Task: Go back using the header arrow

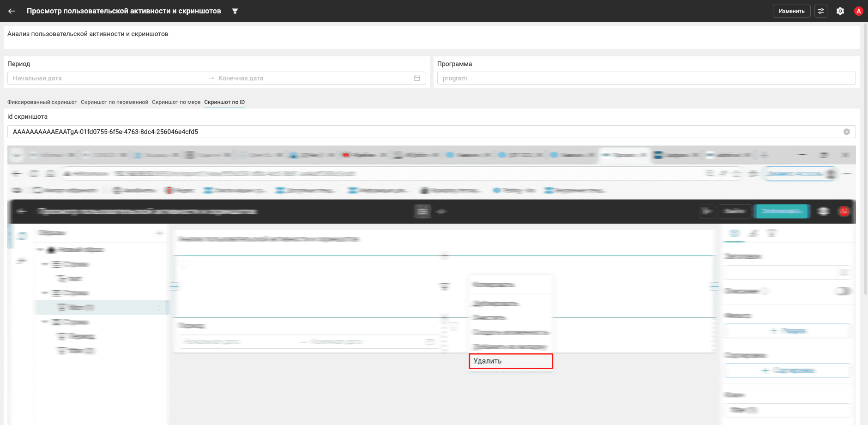Action: (x=12, y=11)
